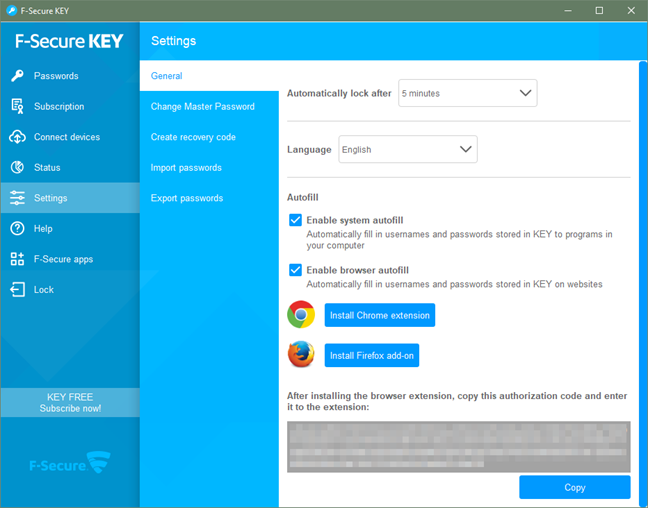Click Install Chrome extension button
This screenshot has height=508, width=648.
[x=379, y=315]
